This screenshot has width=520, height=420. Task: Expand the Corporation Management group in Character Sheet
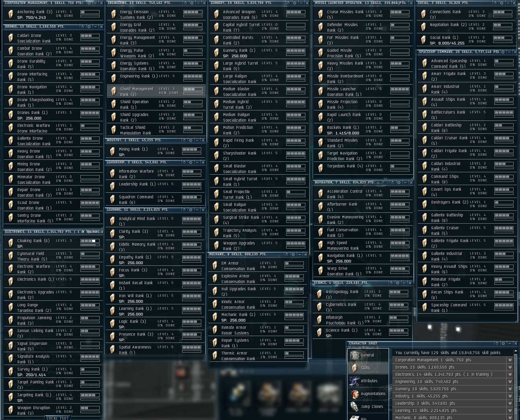tap(510, 360)
